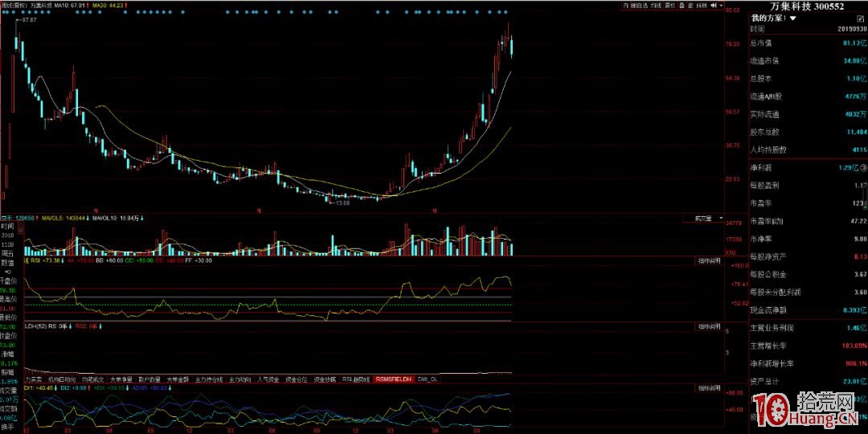Click the 实际流通 row label
Image resolution: width=868 pixels, height=434 pixels.
click(x=764, y=115)
